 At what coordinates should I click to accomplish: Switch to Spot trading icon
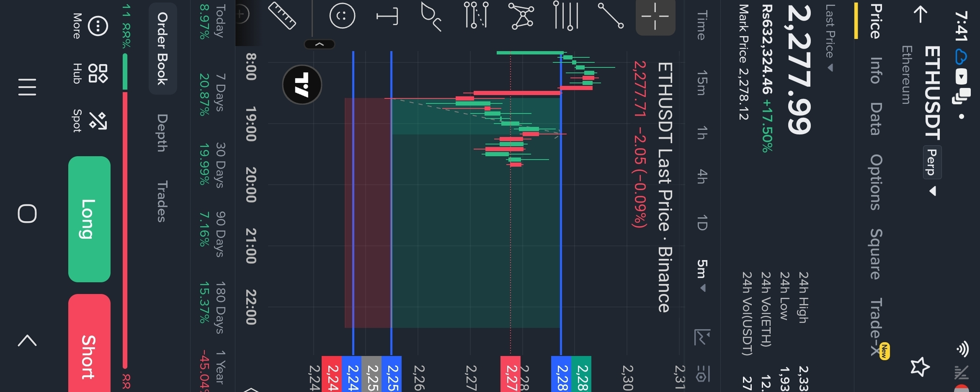pos(98,121)
